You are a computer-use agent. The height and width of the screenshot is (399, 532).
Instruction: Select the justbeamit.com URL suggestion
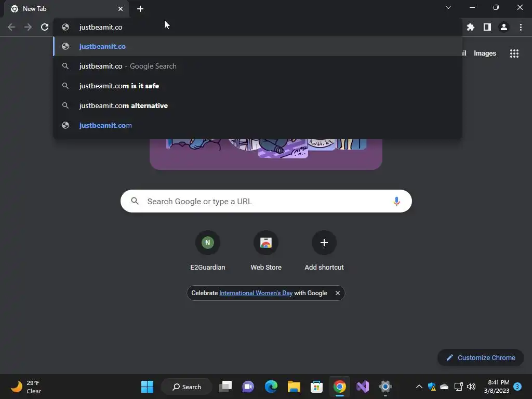click(x=258, y=125)
